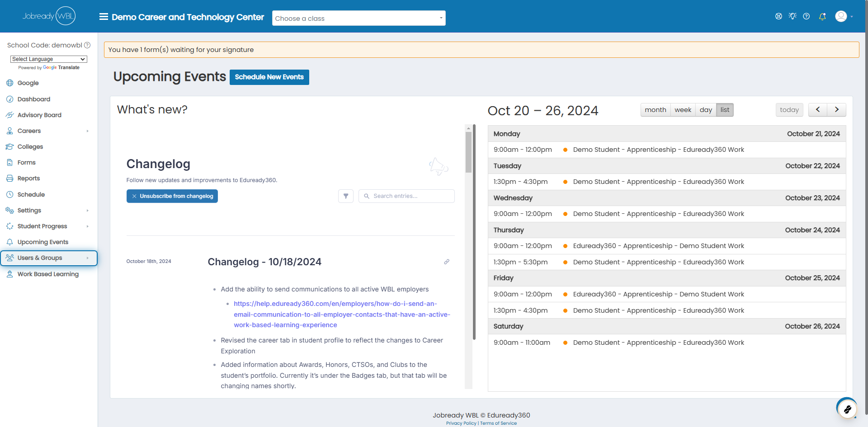
Task: Click the form signature notification banner
Action: (481, 50)
